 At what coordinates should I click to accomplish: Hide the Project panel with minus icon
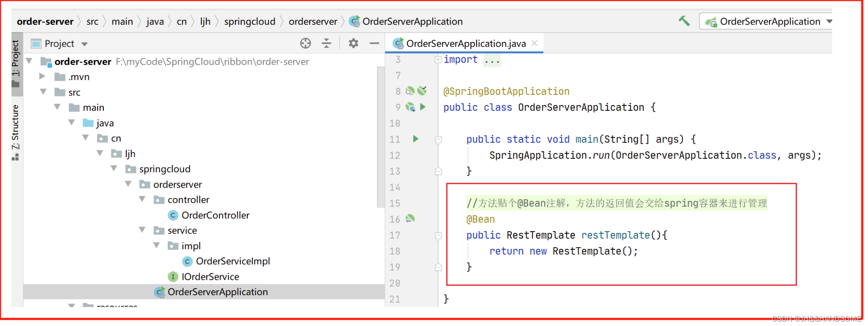[x=375, y=43]
